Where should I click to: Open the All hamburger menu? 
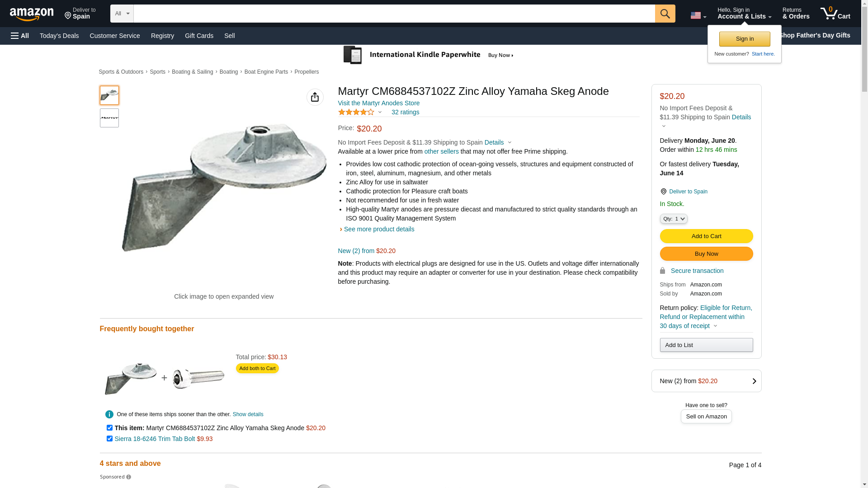pyautogui.click(x=20, y=36)
